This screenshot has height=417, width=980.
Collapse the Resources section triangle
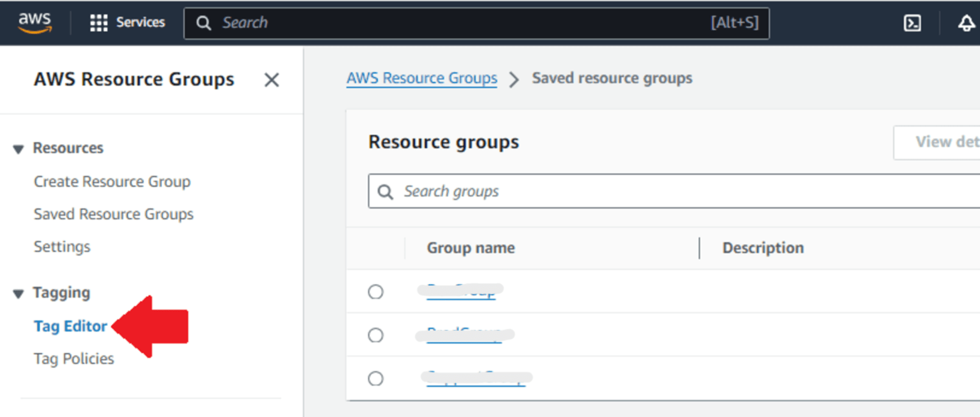(18, 149)
